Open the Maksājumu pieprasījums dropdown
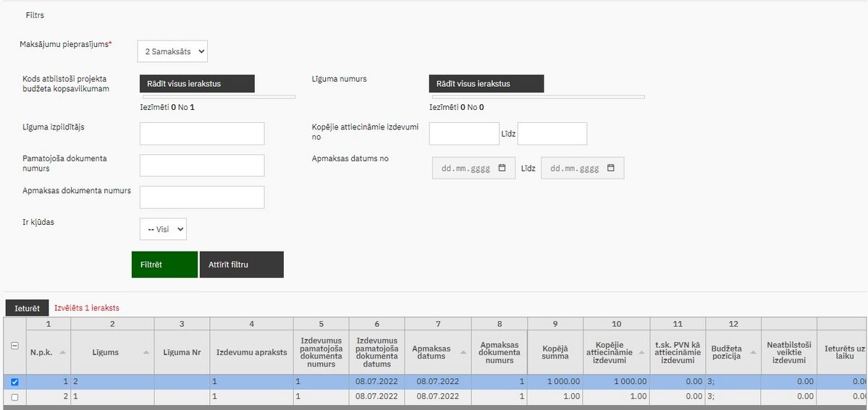 tap(173, 51)
